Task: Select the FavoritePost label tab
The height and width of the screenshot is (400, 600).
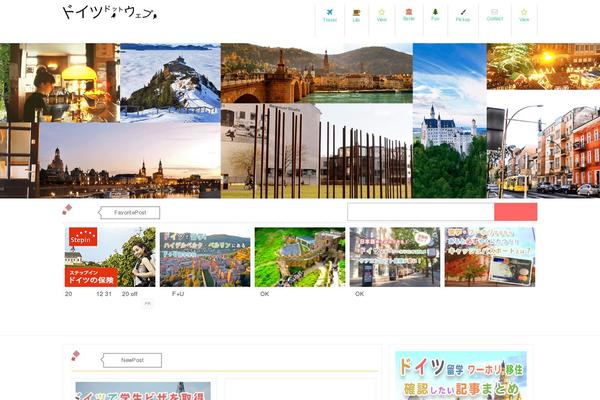Action: [x=129, y=212]
